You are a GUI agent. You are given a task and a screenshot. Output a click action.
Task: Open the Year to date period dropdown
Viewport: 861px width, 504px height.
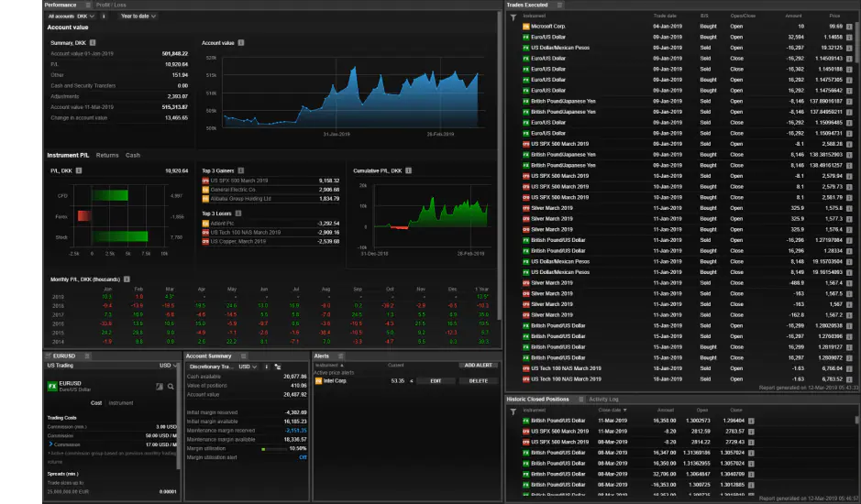(x=138, y=16)
